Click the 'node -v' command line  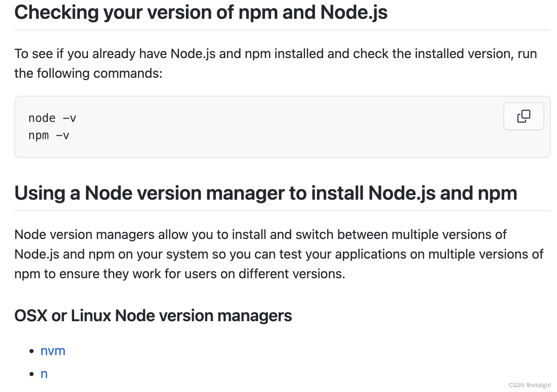tap(52, 118)
